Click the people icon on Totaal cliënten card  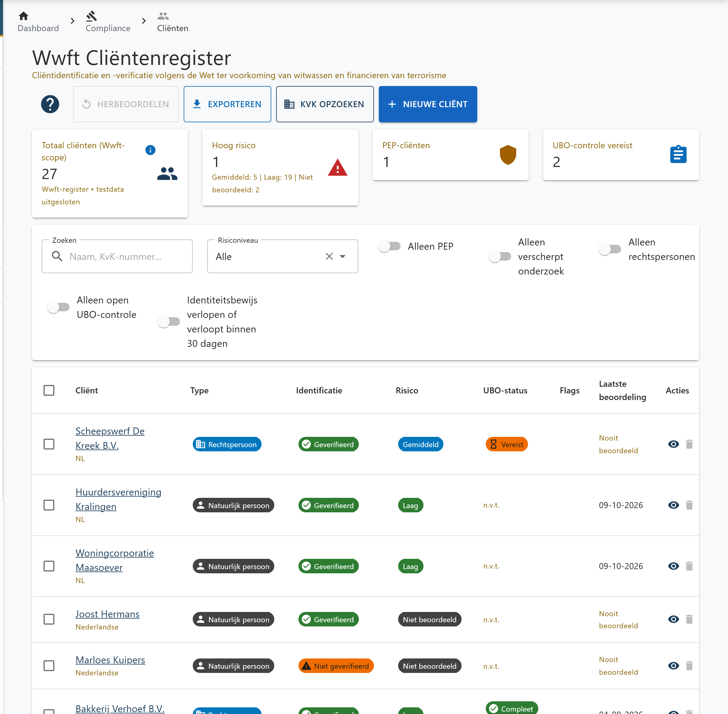[x=167, y=174]
